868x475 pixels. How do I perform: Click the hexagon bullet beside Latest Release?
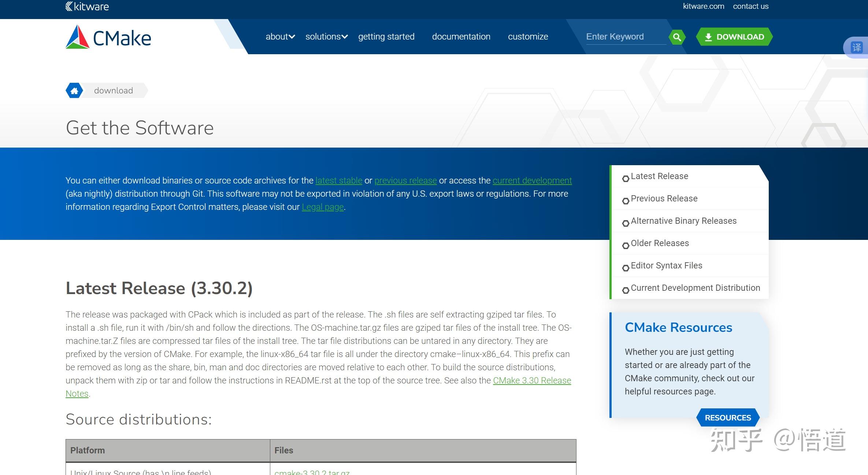pyautogui.click(x=626, y=178)
